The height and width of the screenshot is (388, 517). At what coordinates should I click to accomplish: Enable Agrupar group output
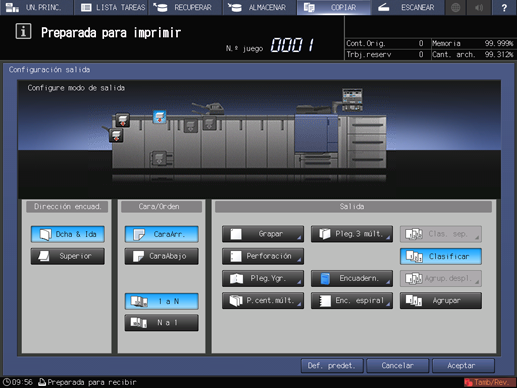tap(441, 301)
